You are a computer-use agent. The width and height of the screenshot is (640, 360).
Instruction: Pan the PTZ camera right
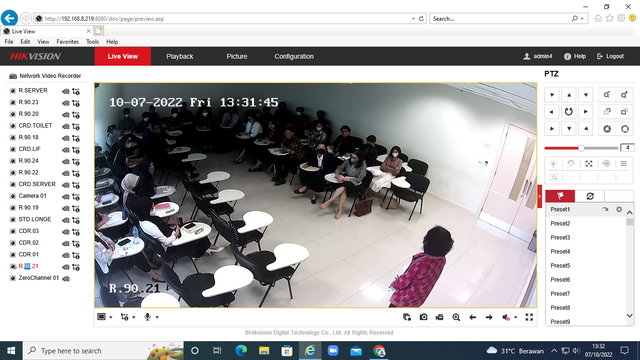(x=586, y=112)
